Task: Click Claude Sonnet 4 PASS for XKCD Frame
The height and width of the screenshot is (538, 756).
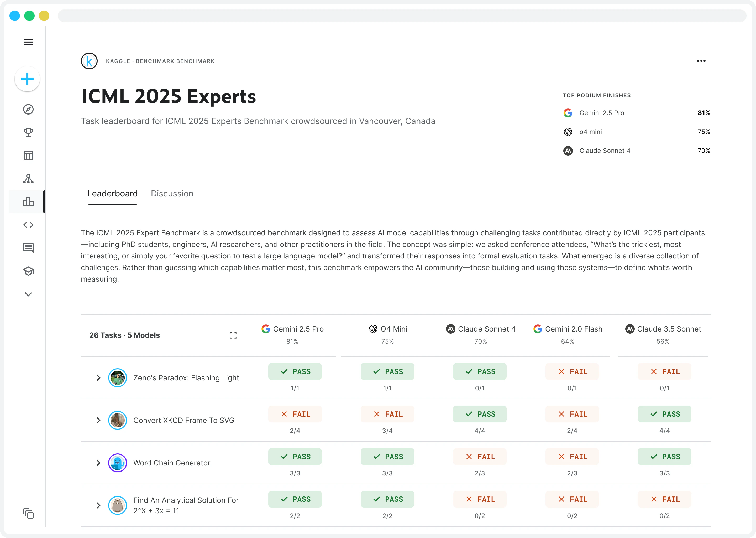Action: point(480,414)
